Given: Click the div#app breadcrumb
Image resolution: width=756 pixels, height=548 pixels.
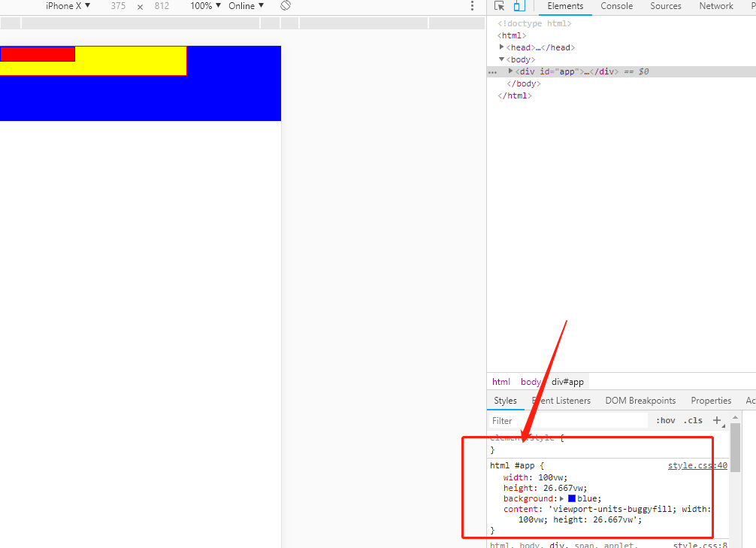Looking at the screenshot, I should point(567,382).
